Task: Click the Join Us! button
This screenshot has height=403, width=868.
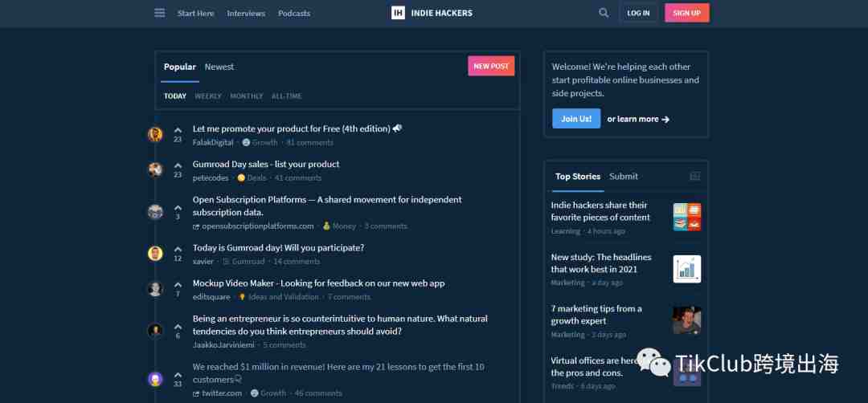Action: pyautogui.click(x=576, y=119)
